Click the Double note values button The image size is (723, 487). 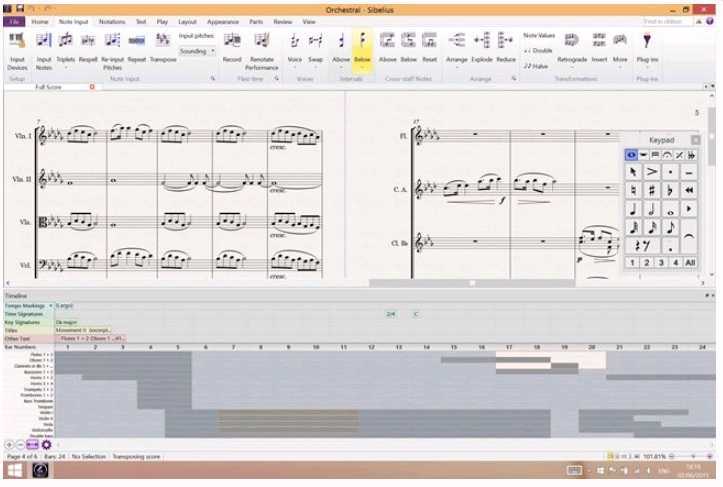(539, 50)
